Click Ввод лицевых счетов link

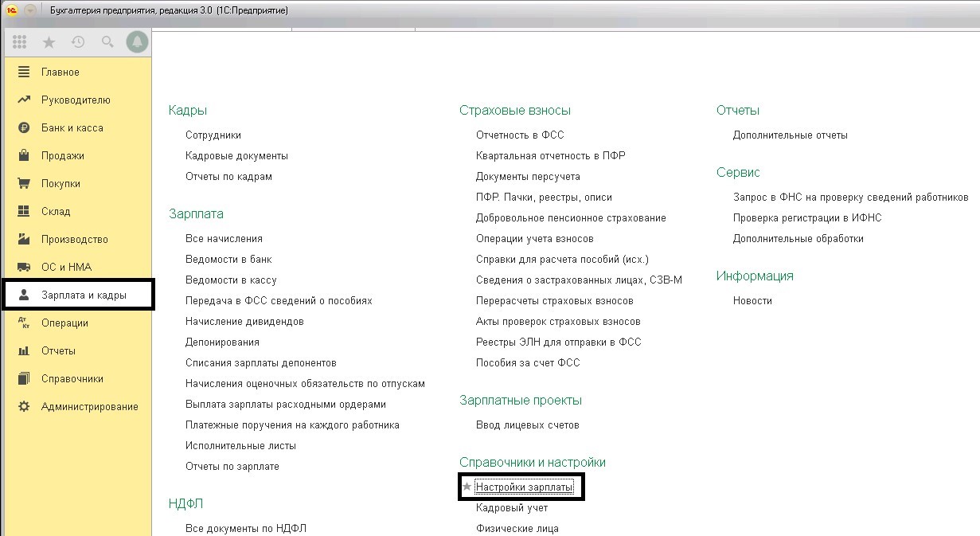(527, 425)
